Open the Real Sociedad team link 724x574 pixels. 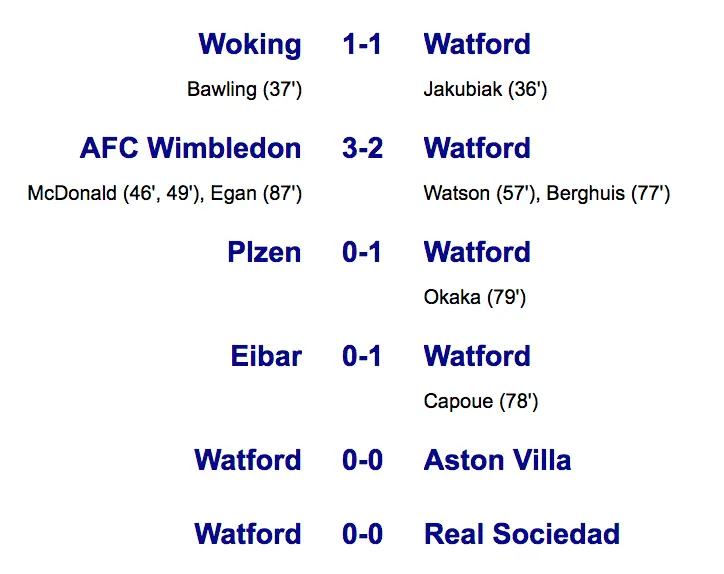522,535
